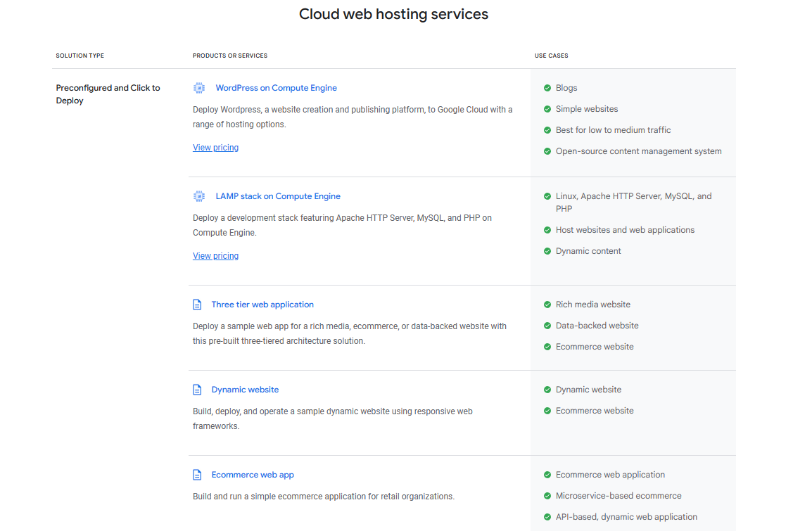Click the green checkmark next to Blogs
The height and width of the screenshot is (531, 812).
(547, 88)
